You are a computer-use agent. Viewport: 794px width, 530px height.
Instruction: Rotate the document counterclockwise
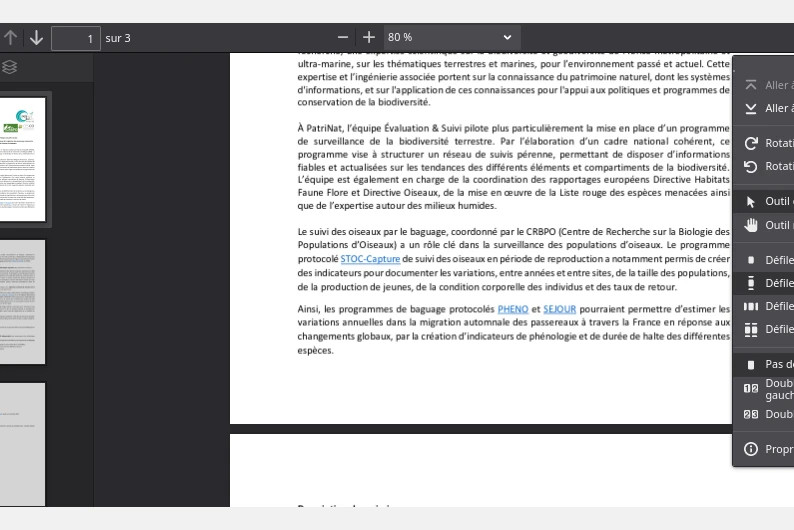(x=765, y=166)
